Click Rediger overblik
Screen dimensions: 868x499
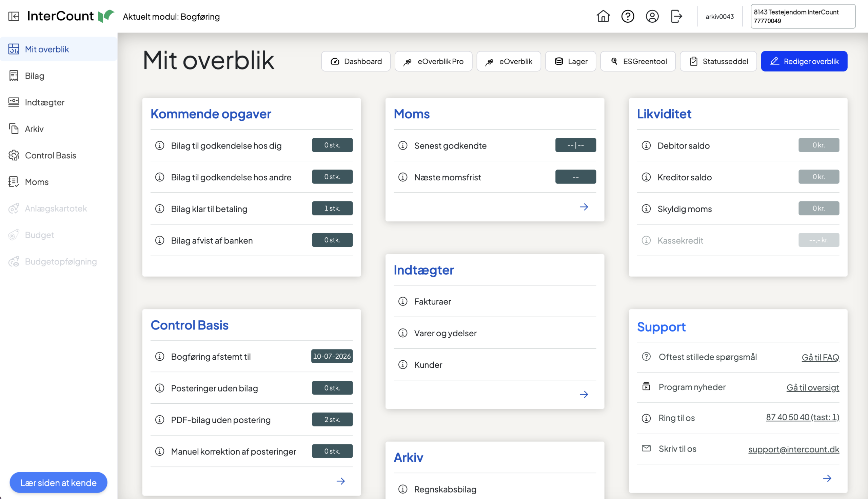[804, 61]
